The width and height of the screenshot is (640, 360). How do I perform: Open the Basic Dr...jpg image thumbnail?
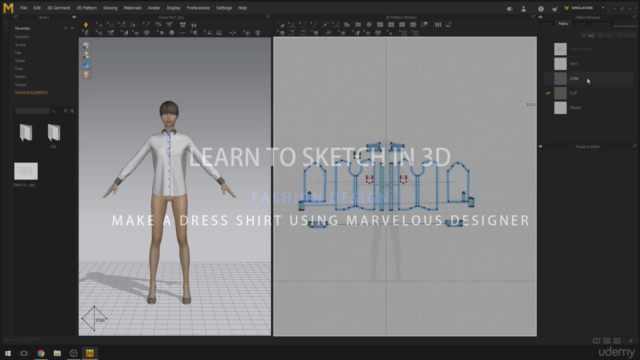tap(26, 171)
